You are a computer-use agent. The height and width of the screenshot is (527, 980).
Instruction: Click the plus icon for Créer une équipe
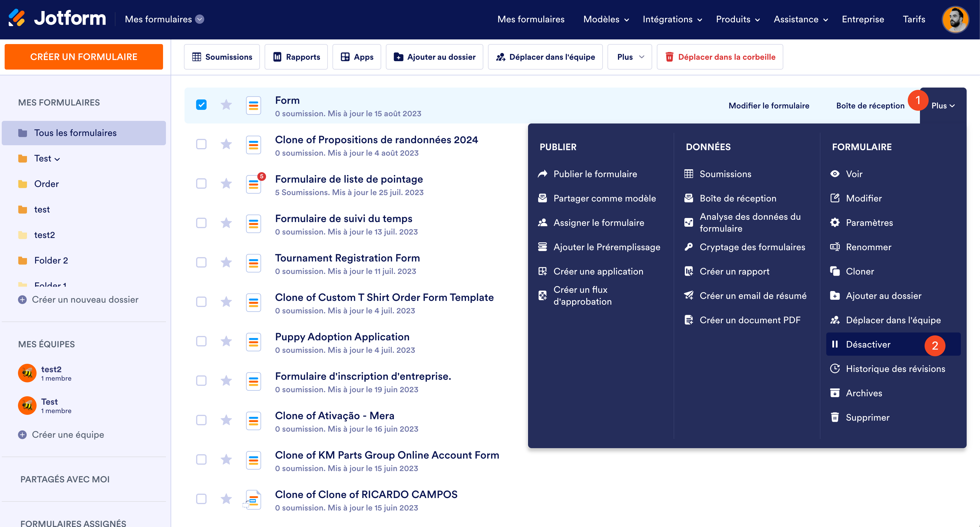coord(22,435)
